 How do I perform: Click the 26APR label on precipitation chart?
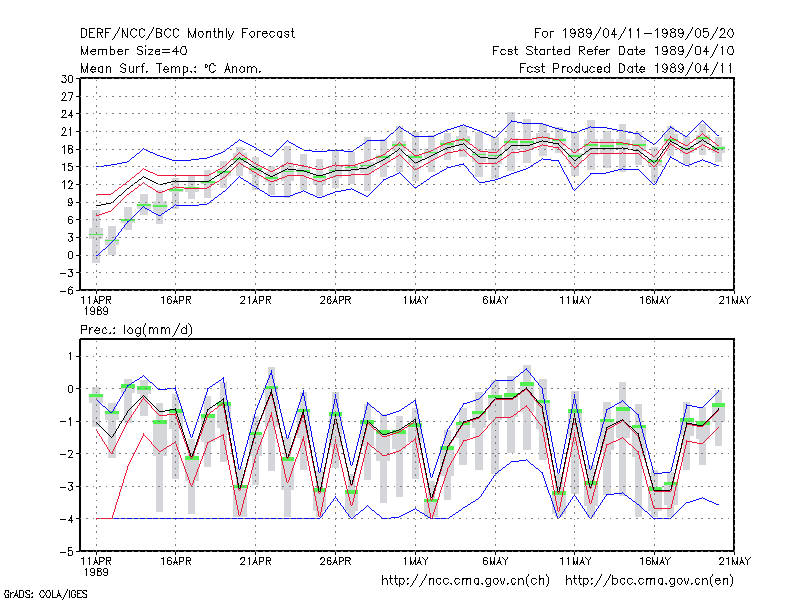pos(336,561)
